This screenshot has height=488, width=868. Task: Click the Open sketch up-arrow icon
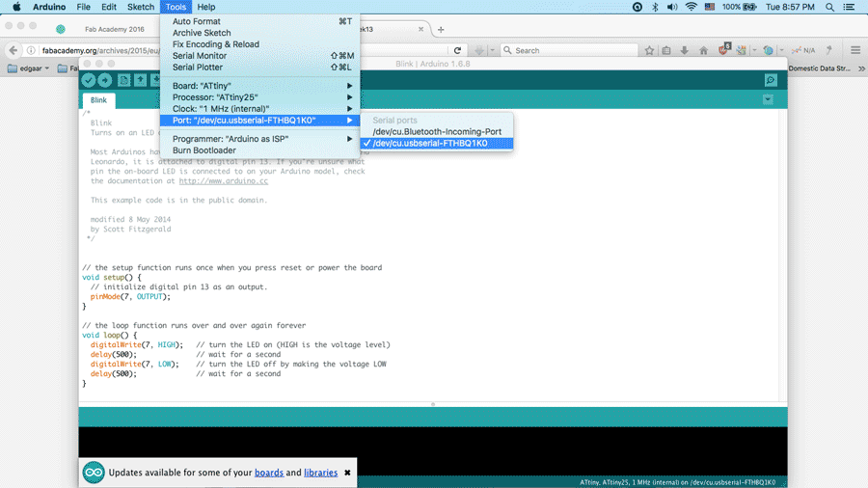141,80
